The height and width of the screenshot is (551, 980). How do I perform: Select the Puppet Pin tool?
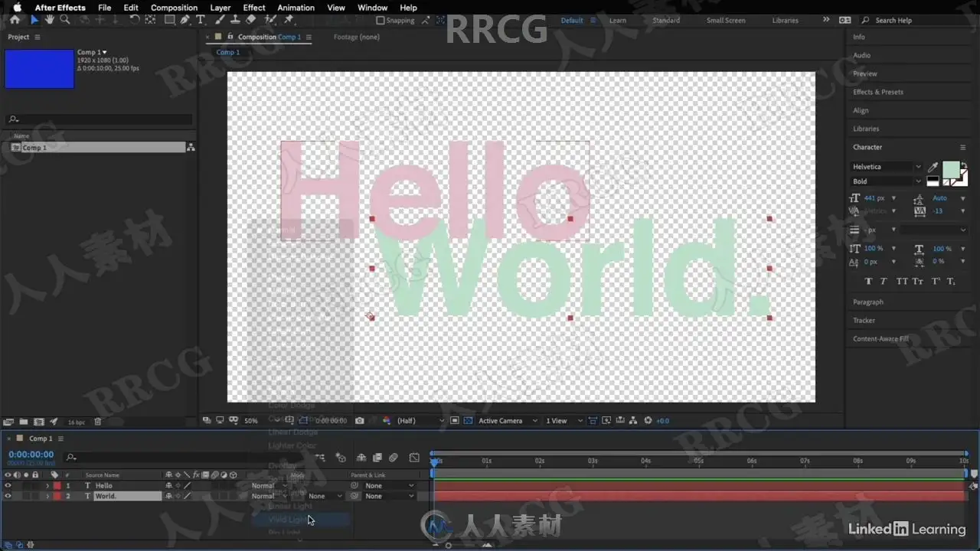tap(289, 20)
